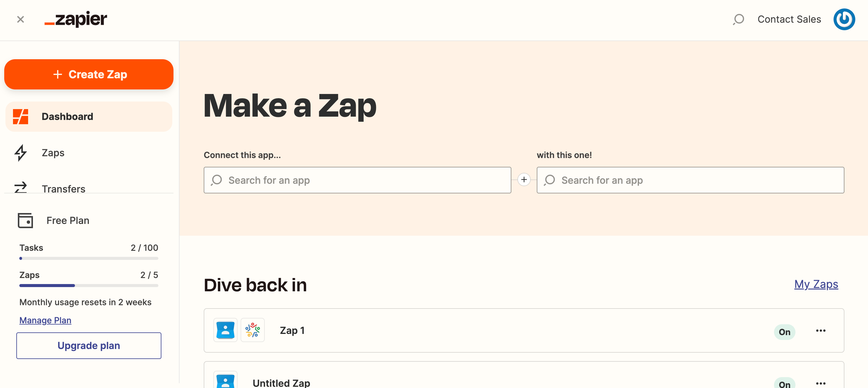The image size is (868, 388).
Task: Open the three-dot menu for Zap 1
Action: pyautogui.click(x=821, y=331)
